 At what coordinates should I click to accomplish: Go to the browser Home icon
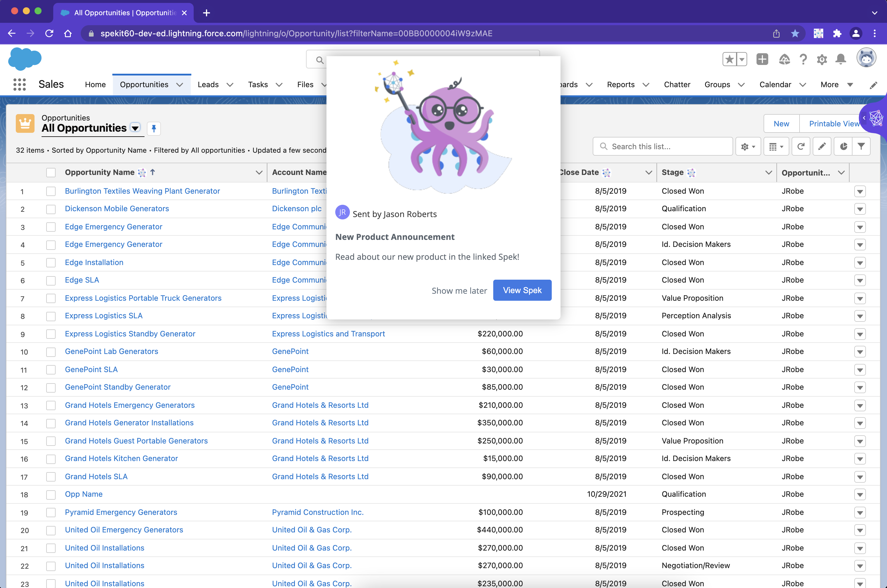pos(68,33)
